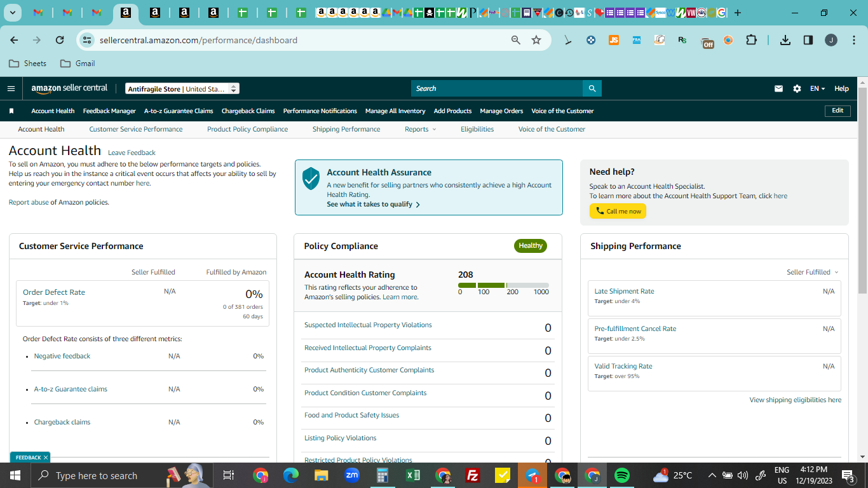
Task: Open Feedback Manager in the top navigation
Action: pyautogui.click(x=109, y=111)
